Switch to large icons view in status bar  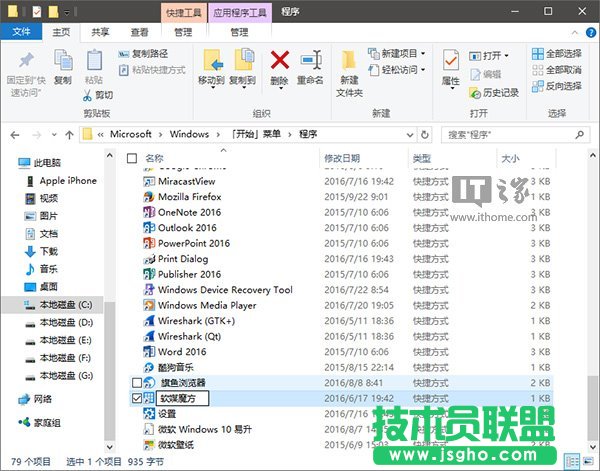tap(587, 461)
